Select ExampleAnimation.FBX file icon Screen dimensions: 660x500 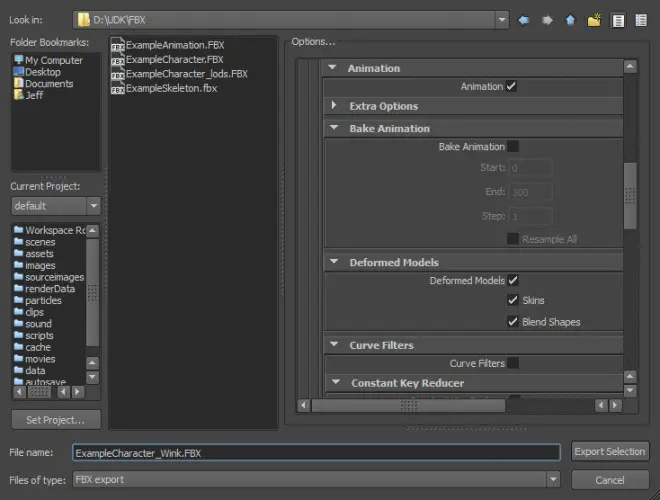pos(117,45)
